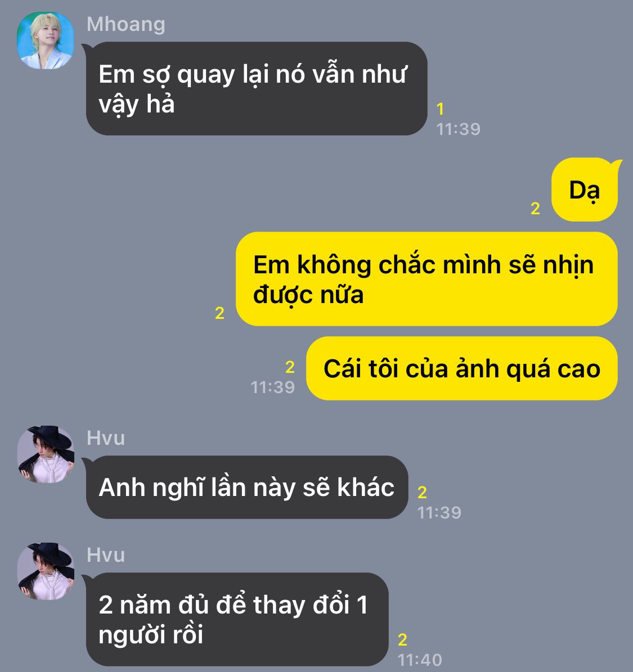633x672 pixels.
Task: Tap the 11:40 timestamp at the bottom
Action: [x=419, y=660]
